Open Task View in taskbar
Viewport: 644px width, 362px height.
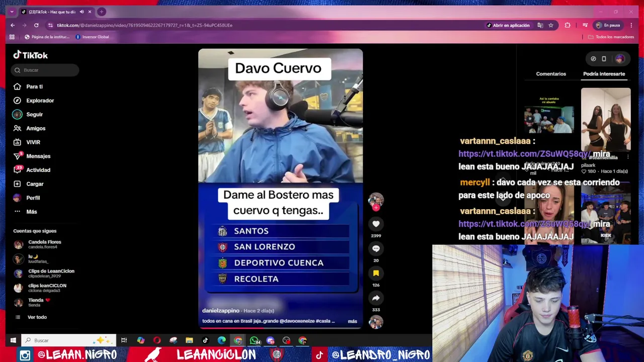(x=124, y=340)
